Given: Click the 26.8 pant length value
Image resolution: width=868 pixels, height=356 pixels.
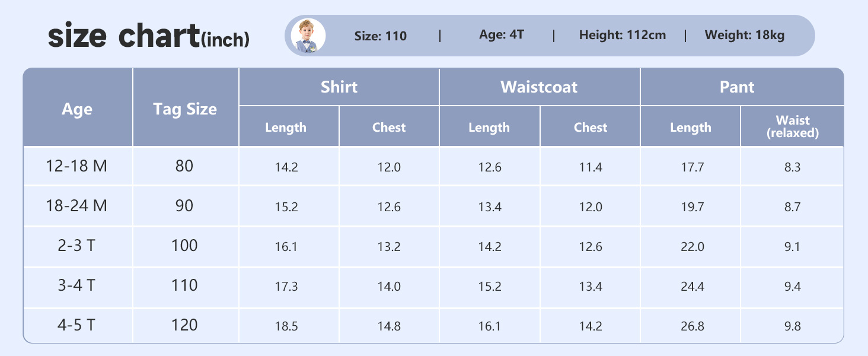Looking at the screenshot, I should [693, 326].
